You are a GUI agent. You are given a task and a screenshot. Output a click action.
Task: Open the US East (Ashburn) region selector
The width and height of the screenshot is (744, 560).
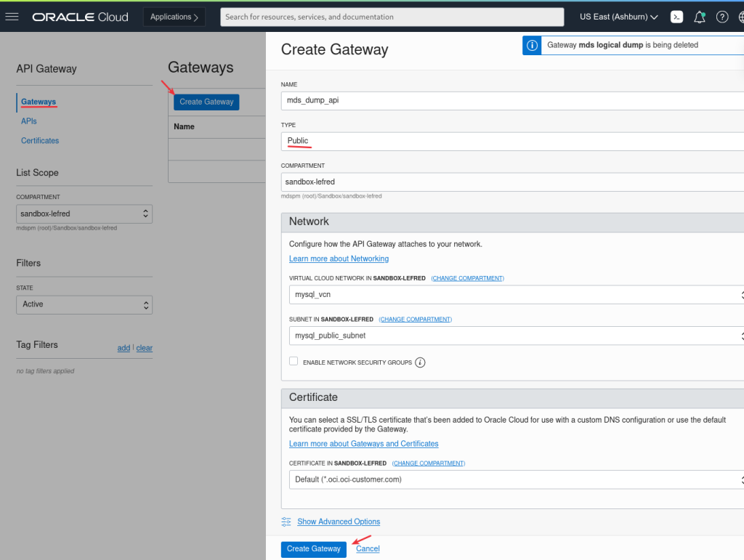click(618, 16)
